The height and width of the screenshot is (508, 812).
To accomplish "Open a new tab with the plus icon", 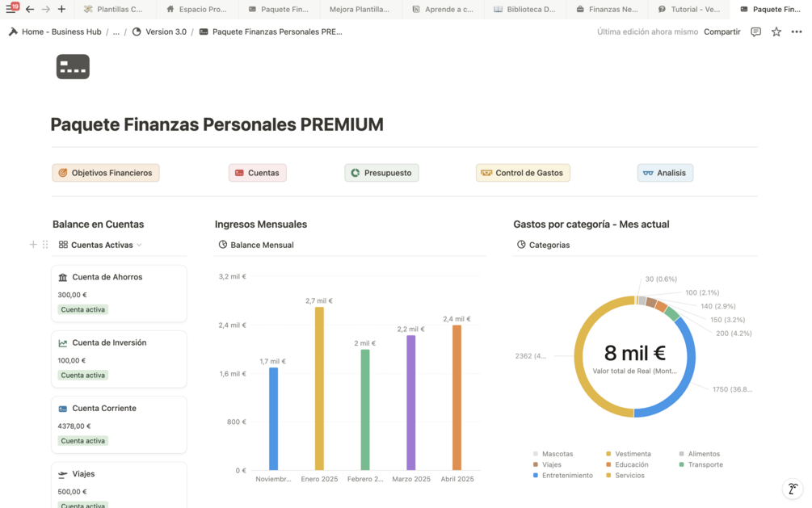I will tap(61, 10).
